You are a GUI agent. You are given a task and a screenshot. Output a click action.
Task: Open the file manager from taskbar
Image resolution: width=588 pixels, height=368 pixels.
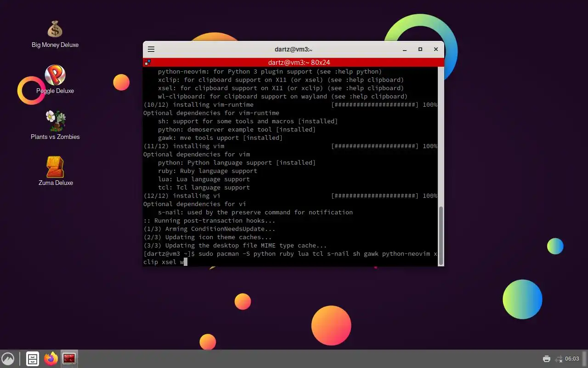33,359
